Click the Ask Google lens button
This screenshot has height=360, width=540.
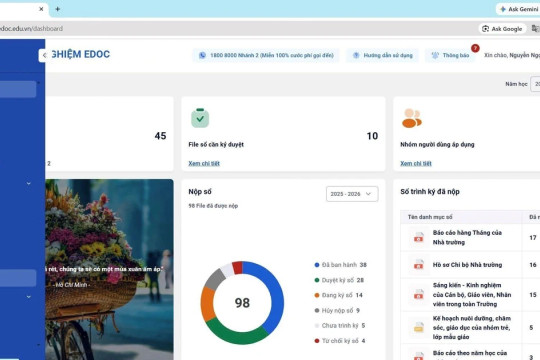coord(502,29)
